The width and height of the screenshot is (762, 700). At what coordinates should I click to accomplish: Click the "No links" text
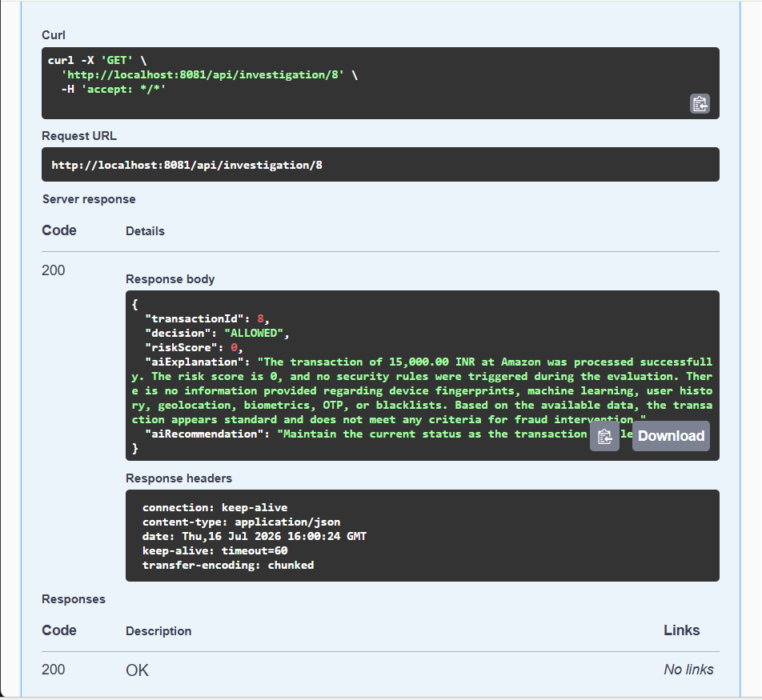688,670
